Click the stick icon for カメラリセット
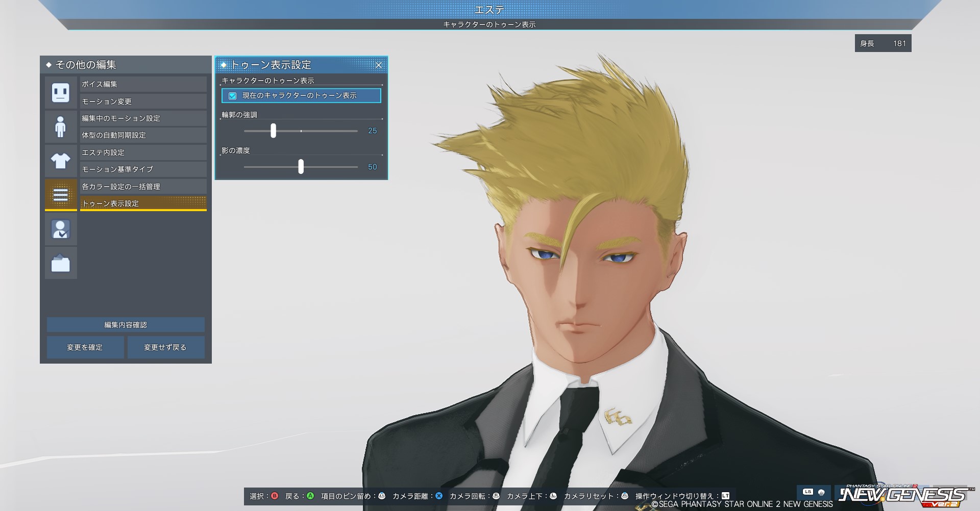 pyautogui.click(x=625, y=496)
